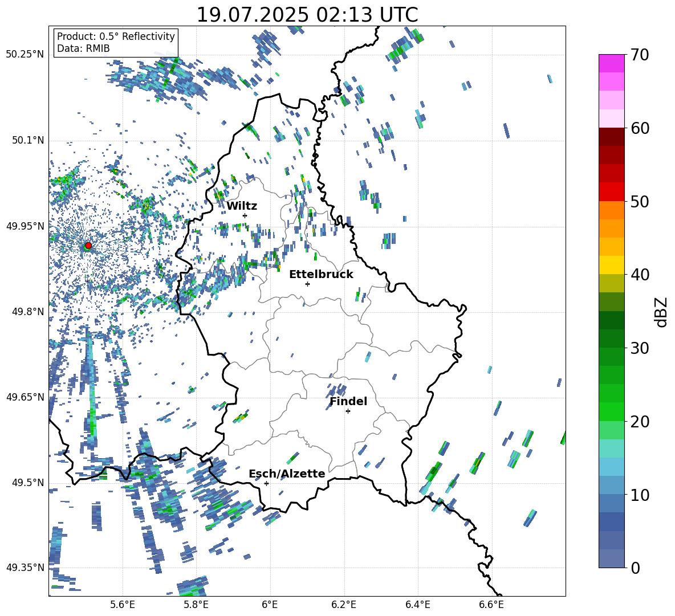Click the Findel station cross marker
The image size is (675, 616).
click(348, 411)
